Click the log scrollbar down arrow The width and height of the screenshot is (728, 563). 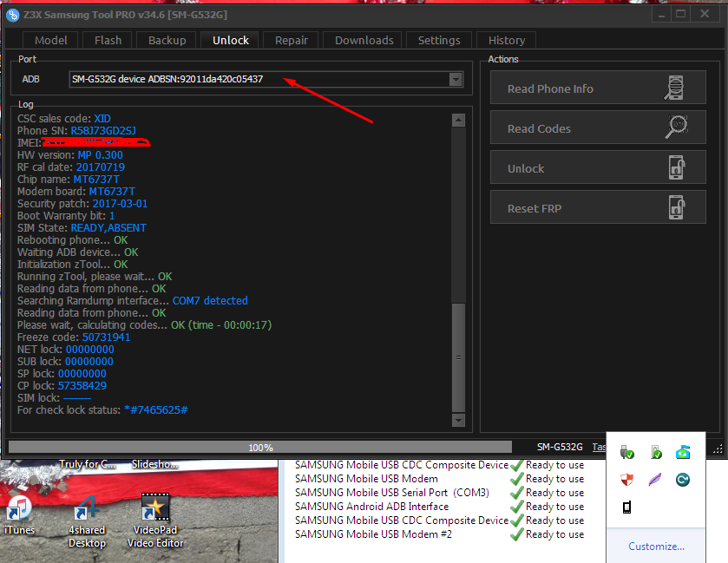click(x=458, y=420)
